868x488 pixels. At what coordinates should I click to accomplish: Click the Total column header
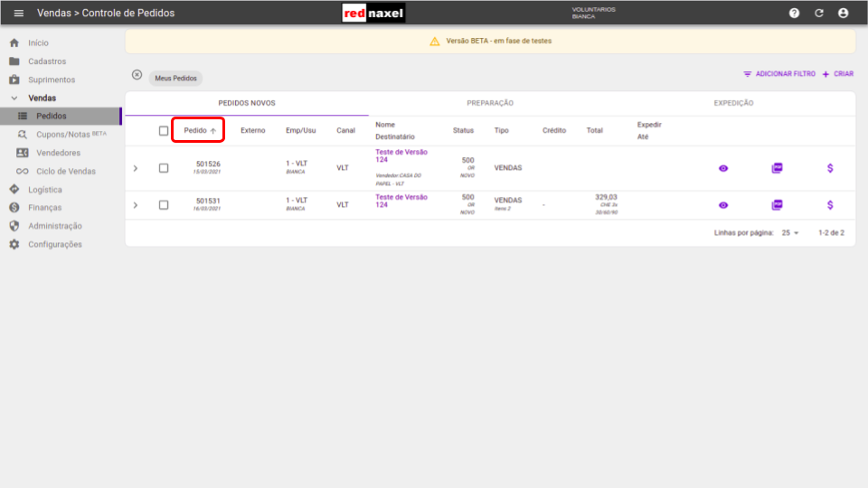pyautogui.click(x=595, y=130)
